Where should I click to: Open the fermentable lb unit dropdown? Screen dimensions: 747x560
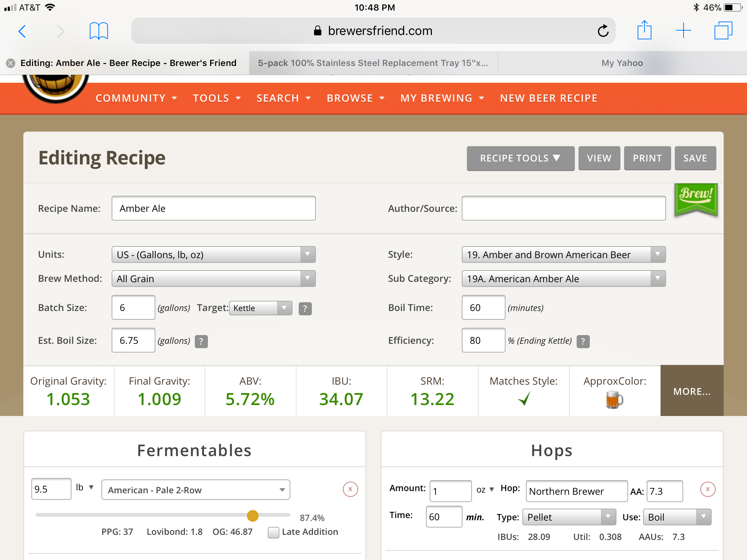point(85,487)
